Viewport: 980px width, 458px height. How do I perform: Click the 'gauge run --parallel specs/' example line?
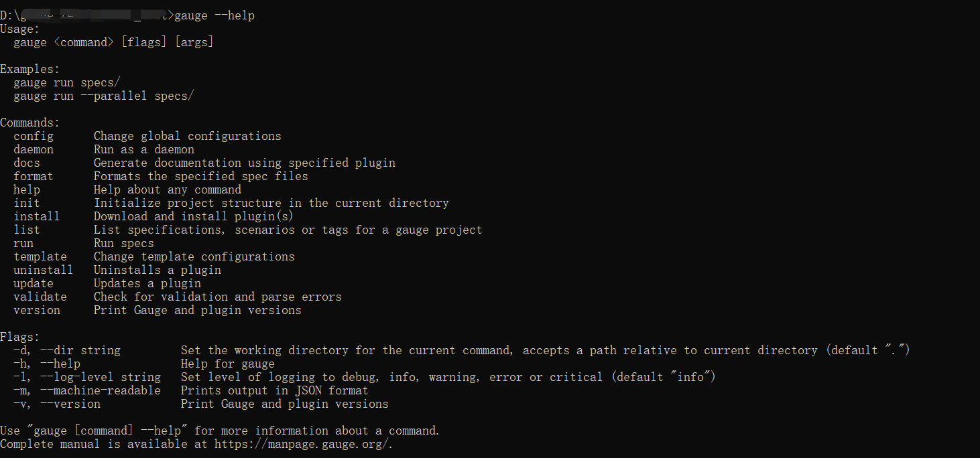coord(104,96)
